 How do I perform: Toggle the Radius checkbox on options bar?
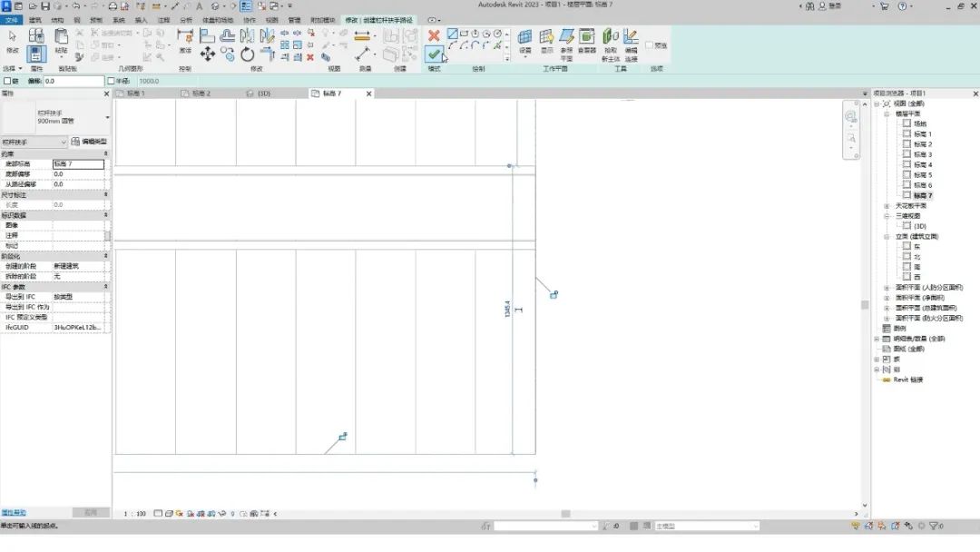point(111,82)
